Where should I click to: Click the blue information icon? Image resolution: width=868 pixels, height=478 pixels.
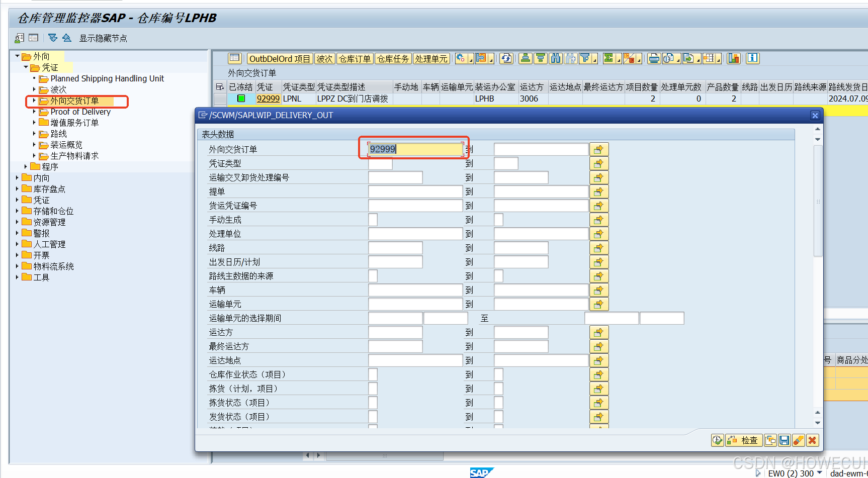pos(752,58)
